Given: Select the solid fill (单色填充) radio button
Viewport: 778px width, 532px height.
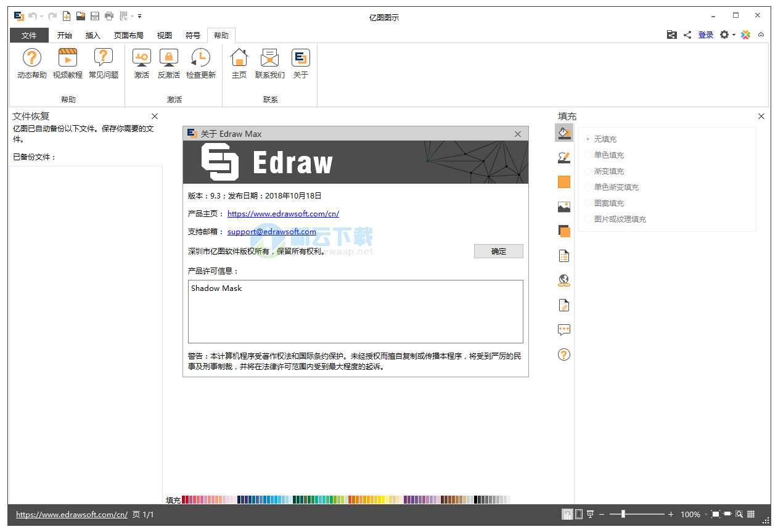Looking at the screenshot, I should [x=588, y=155].
